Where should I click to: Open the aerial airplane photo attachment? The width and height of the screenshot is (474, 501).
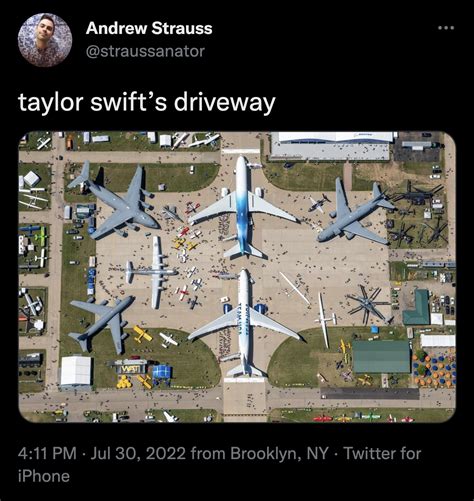pyautogui.click(x=237, y=277)
